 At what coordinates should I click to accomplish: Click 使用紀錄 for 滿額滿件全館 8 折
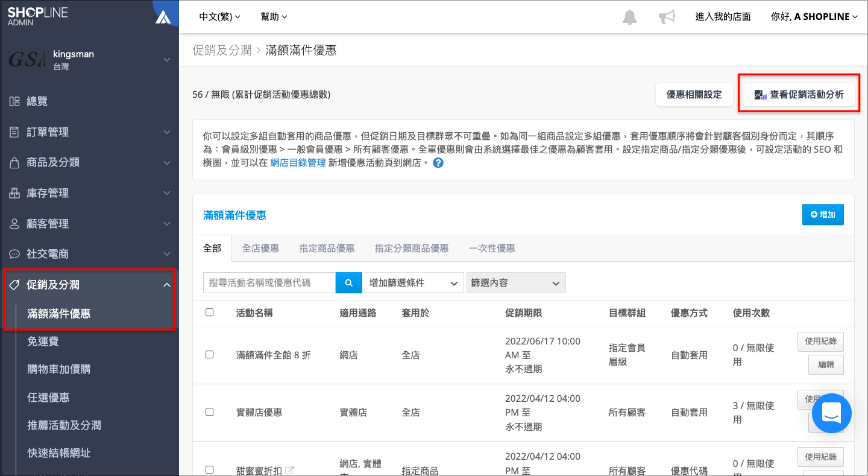coord(820,341)
